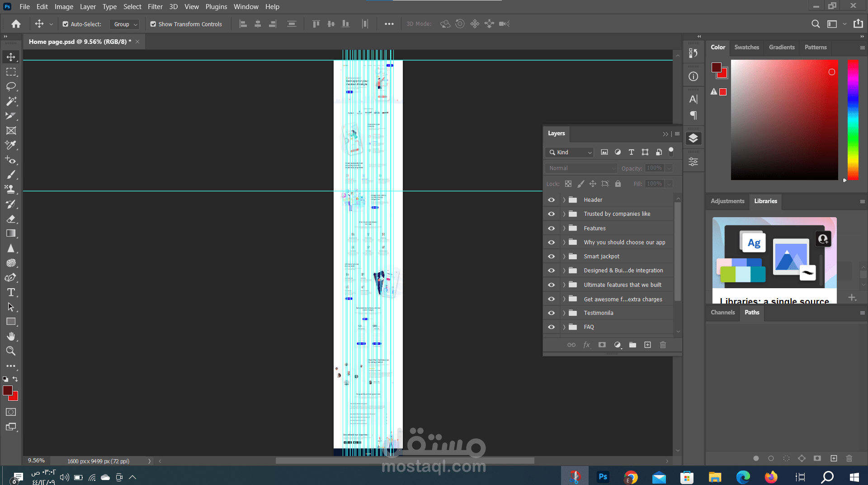Switch to the Channels tab
868x485 pixels.
(722, 313)
